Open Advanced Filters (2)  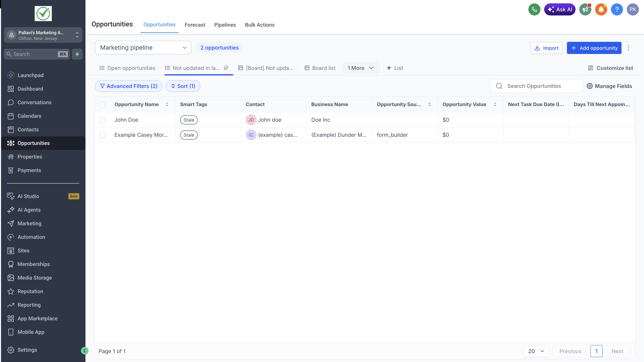coord(128,86)
